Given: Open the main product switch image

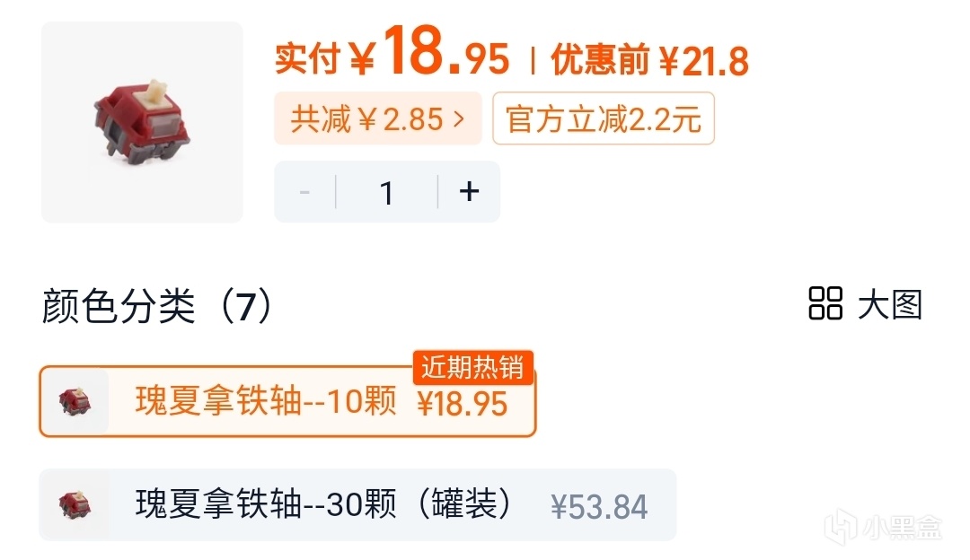Looking at the screenshot, I should click(142, 122).
